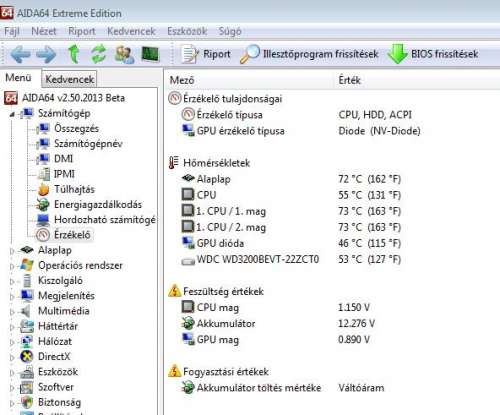Select the 1. CPU / 1. mag row
This screenshot has height=415, width=500.
291,211
